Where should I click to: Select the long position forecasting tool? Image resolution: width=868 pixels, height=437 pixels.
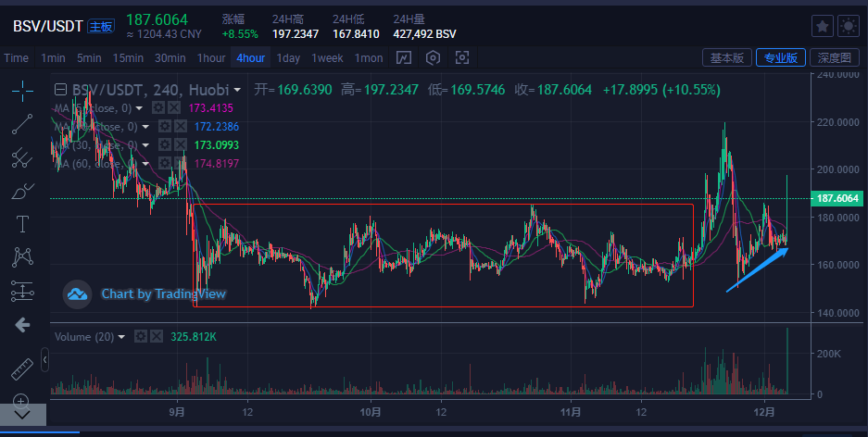point(22,291)
